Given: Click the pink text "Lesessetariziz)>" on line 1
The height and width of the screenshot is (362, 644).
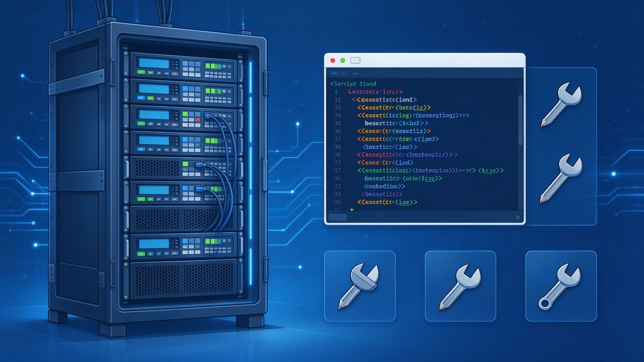Looking at the screenshot, I should click(x=375, y=92).
